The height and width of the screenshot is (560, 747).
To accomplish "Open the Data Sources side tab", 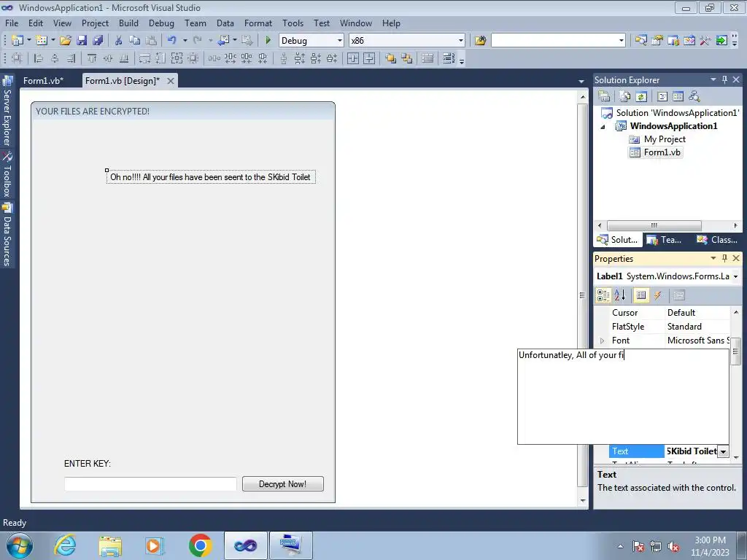I will 7,235.
